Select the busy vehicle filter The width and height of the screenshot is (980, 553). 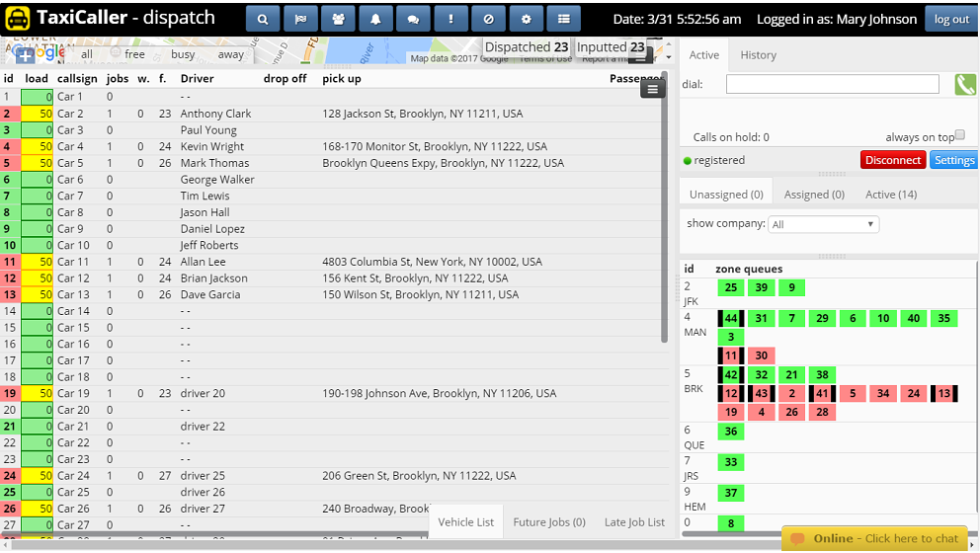coord(183,54)
